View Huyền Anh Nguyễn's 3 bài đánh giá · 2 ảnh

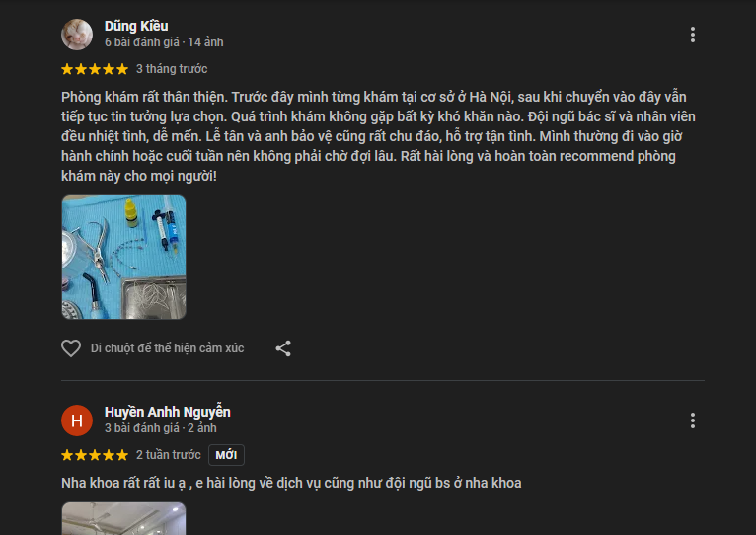[161, 428]
